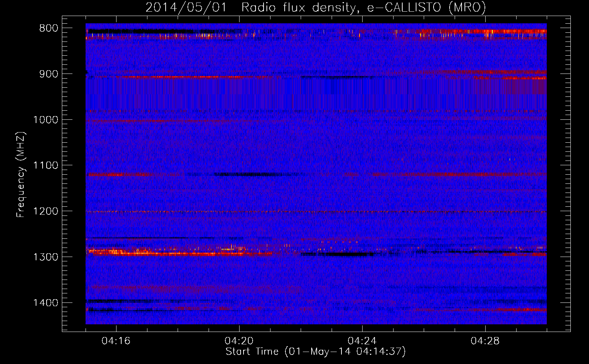
Task: Click the thin dotted orange line at 1200 MHz
Action: click(x=316, y=211)
